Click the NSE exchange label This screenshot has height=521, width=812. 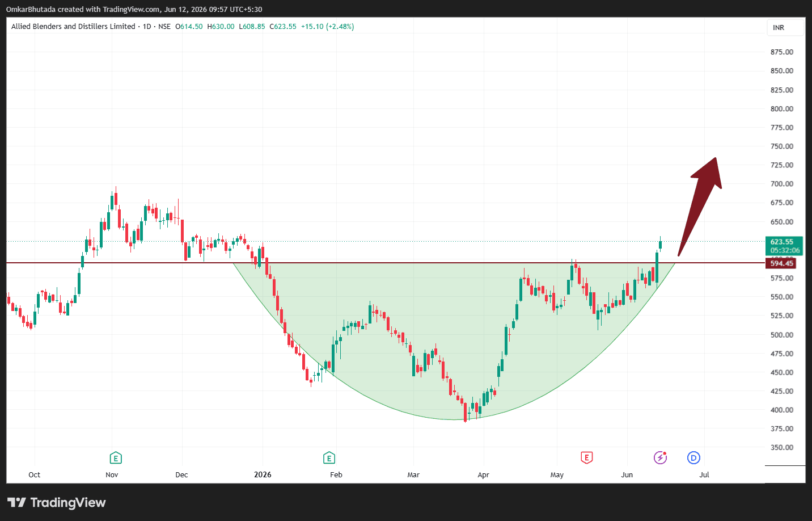[164, 26]
